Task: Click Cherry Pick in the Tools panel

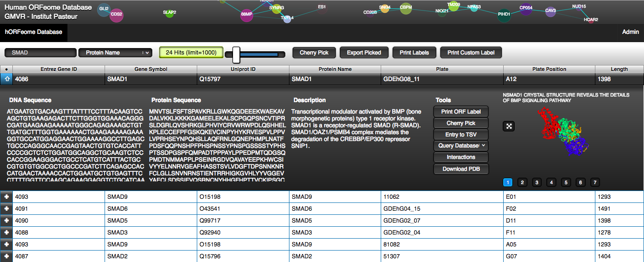Action: click(x=461, y=123)
